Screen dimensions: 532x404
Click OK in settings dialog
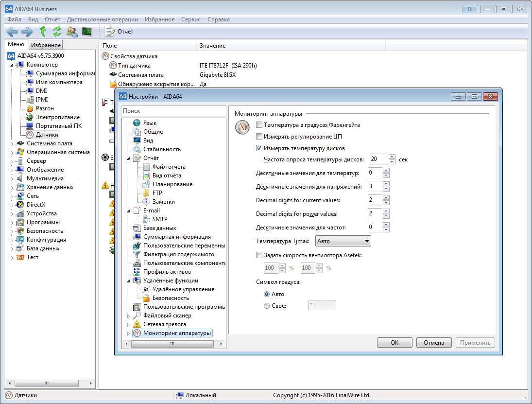coord(395,343)
